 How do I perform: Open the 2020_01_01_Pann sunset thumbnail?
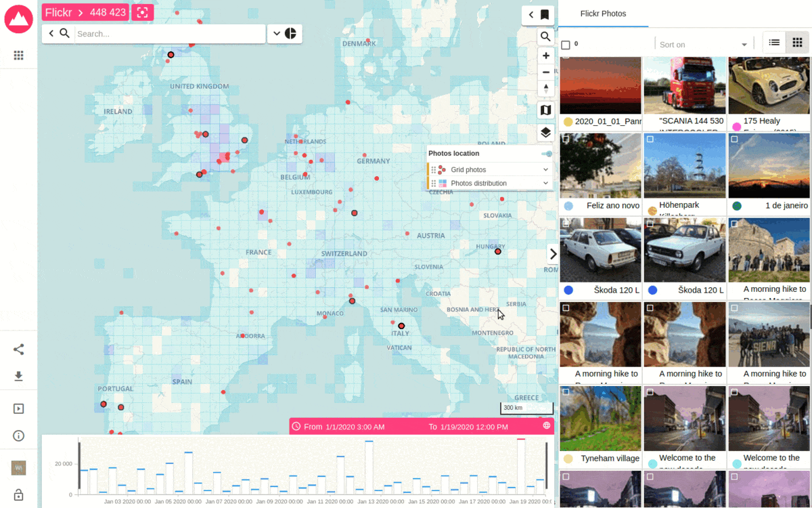point(600,85)
